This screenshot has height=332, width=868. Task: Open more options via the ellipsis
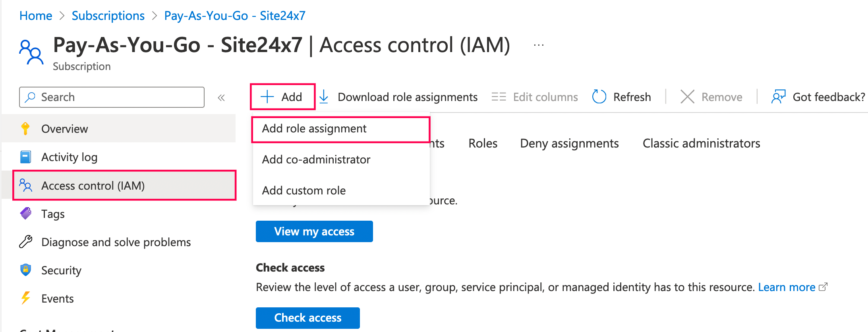pos(538,45)
